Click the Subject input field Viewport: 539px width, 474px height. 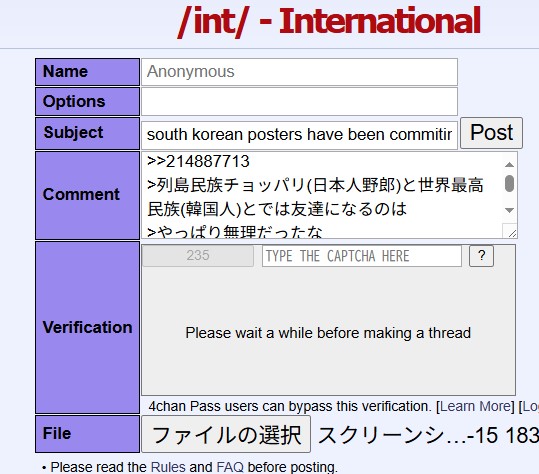click(299, 135)
